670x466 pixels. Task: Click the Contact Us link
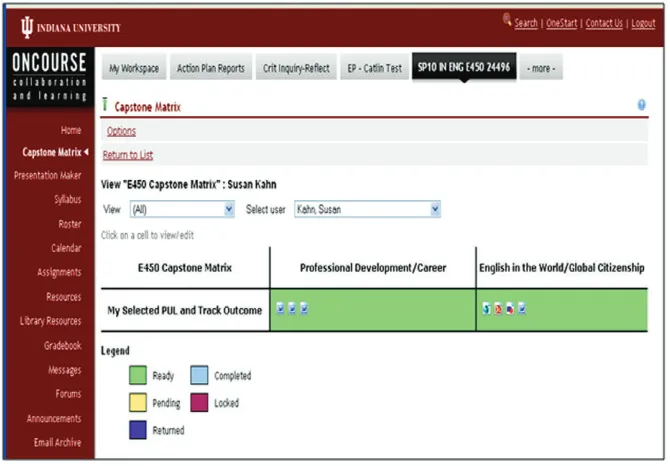pos(604,23)
